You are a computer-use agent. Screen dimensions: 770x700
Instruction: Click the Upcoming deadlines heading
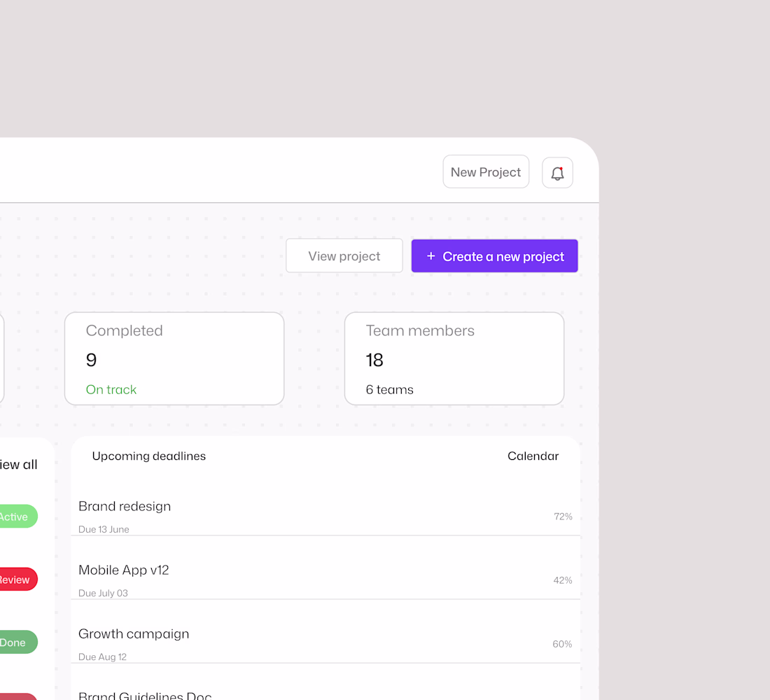pyautogui.click(x=149, y=456)
